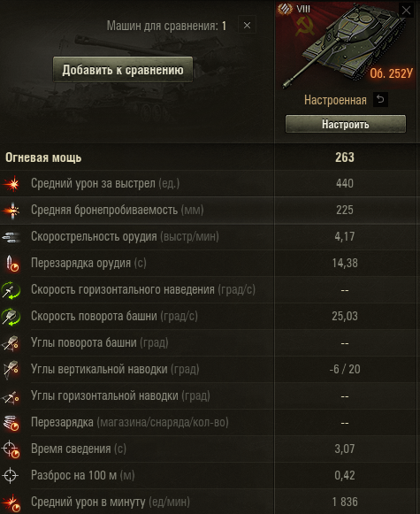Collapse the Огневая мощь section header
Image resolution: width=420 pixels, height=514 pixels.
click(210, 157)
